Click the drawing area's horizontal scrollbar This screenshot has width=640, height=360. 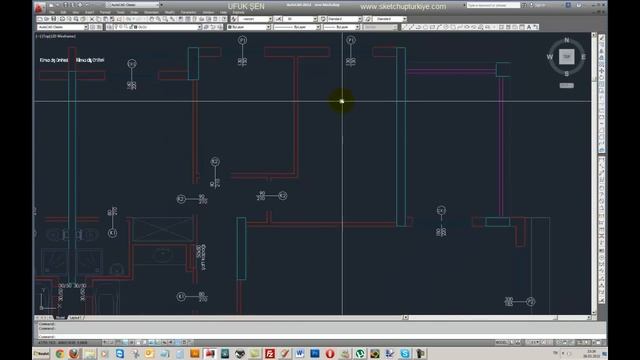(x=498, y=318)
